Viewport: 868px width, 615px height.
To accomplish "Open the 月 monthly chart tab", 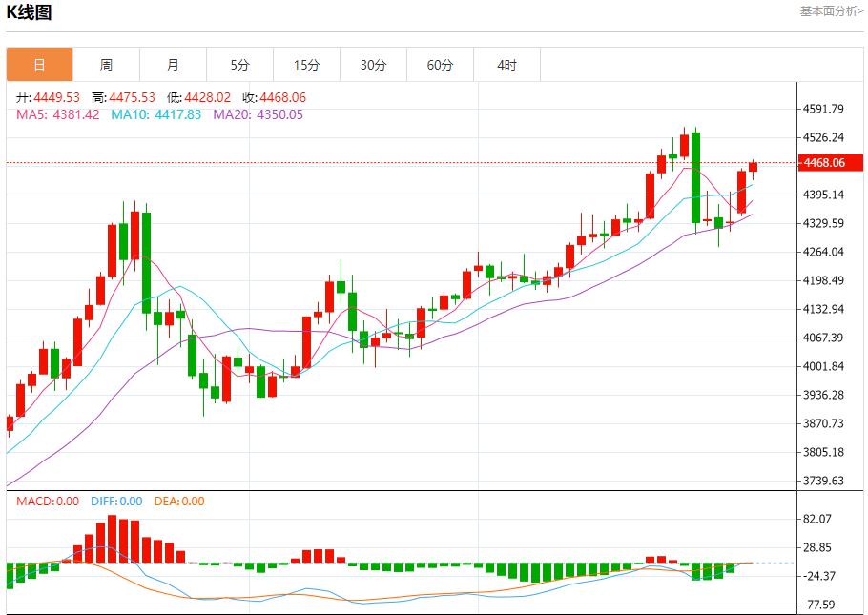I will [x=173, y=65].
